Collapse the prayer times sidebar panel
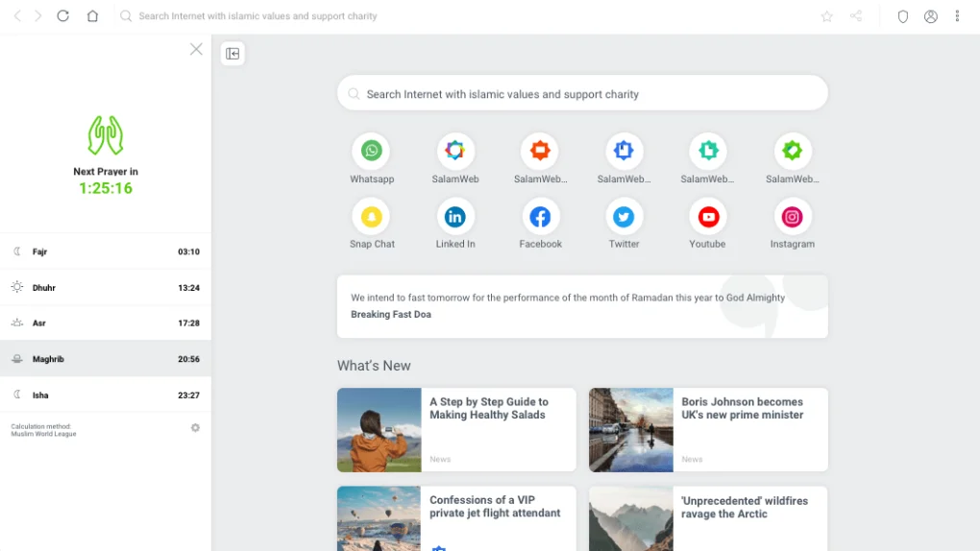The width and height of the screenshot is (980, 551). [x=233, y=54]
